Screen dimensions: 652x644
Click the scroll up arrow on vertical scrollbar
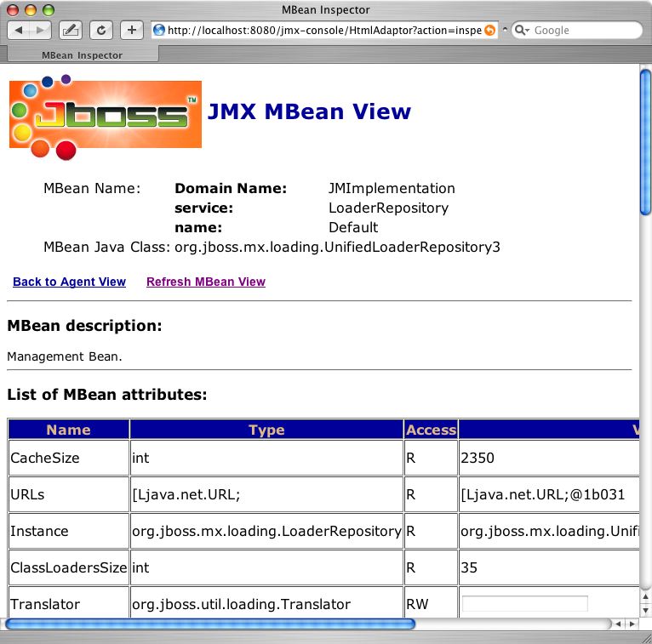645,596
